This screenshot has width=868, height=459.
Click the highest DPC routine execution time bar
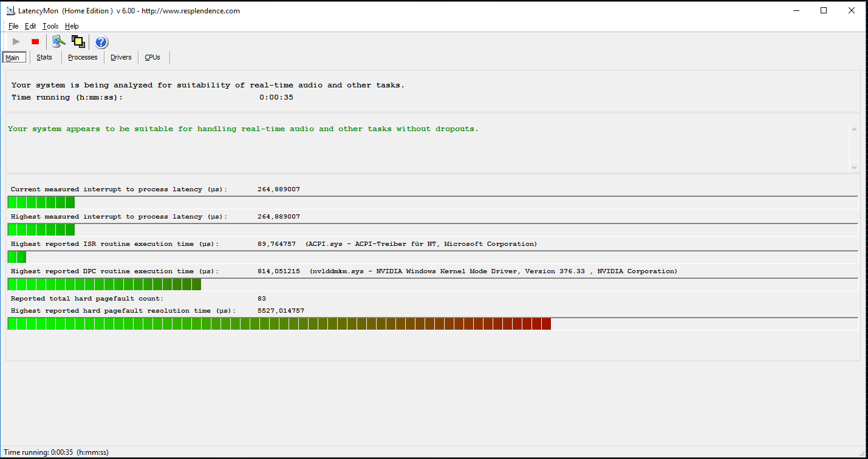[x=432, y=284]
